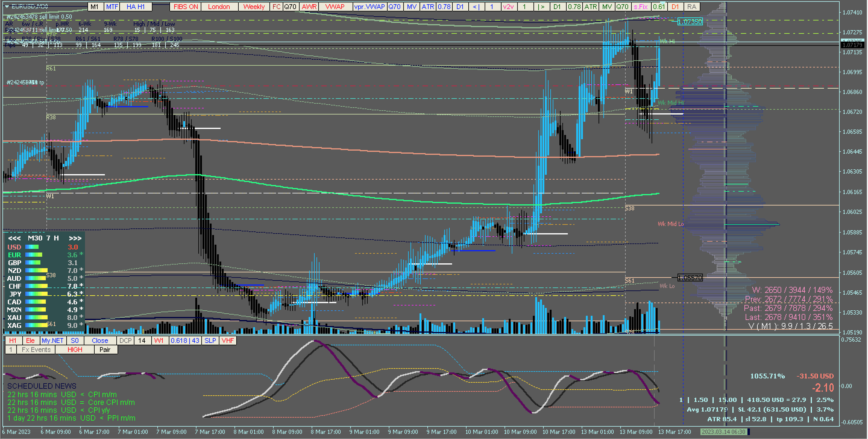Expand the EURUSD,M30 chart title arrow
Viewport: 868px width, 439px height.
[6, 6]
